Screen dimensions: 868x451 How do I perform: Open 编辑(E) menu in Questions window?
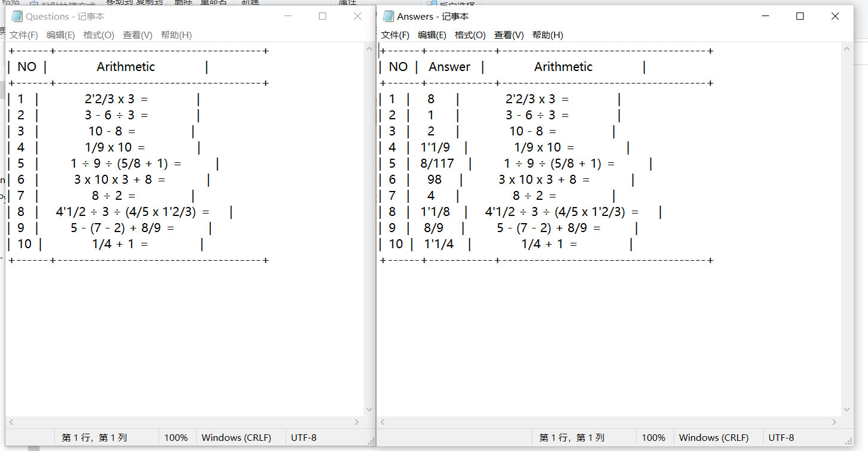(x=61, y=35)
